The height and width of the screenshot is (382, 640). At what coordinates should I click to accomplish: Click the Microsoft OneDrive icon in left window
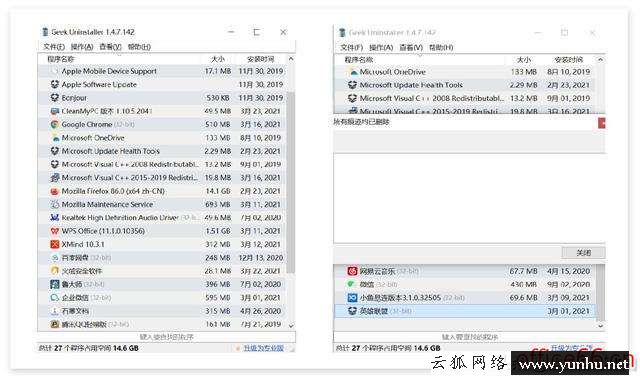coord(55,138)
